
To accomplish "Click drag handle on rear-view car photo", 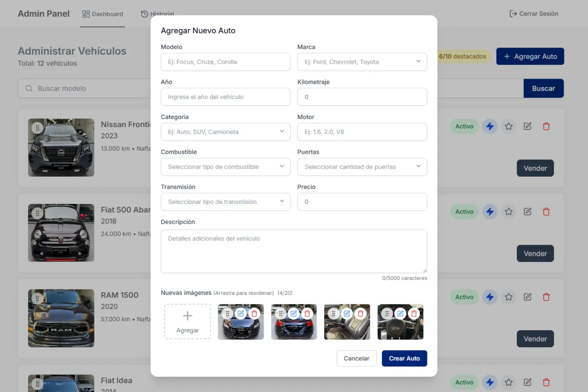I will point(280,313).
